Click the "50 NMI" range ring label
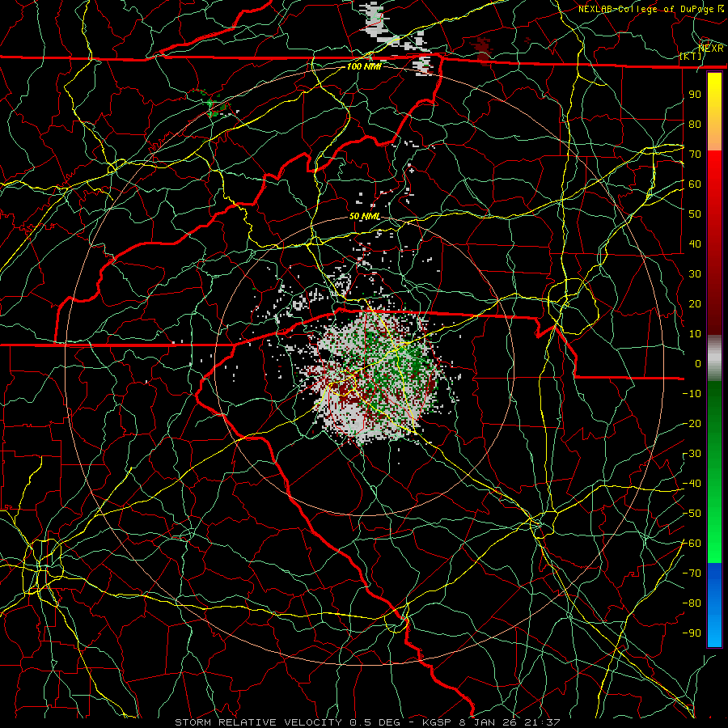Screen dimensions: 728x728 point(365,216)
